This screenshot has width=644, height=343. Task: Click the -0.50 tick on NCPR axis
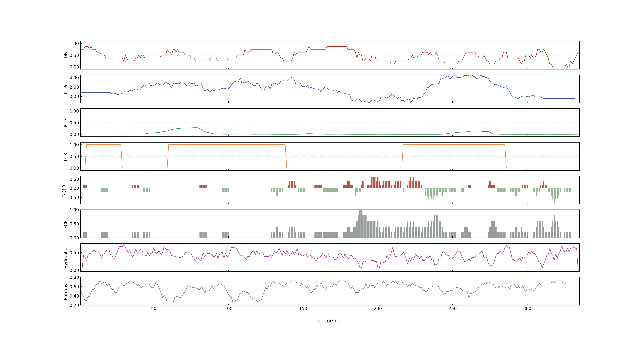click(x=73, y=197)
